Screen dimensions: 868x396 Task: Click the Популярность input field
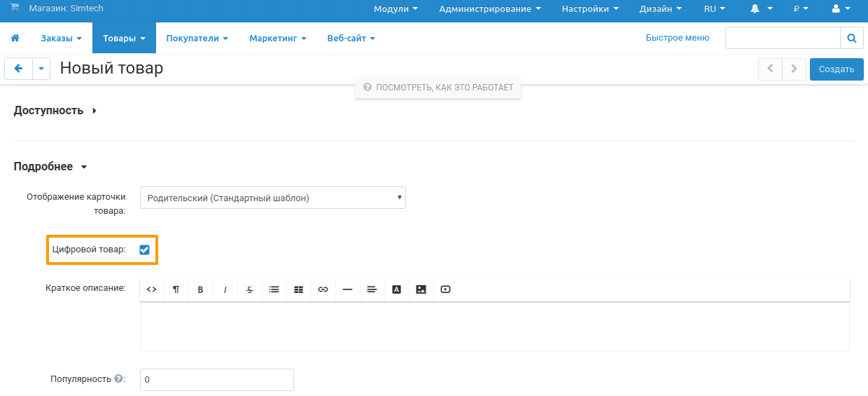216,380
